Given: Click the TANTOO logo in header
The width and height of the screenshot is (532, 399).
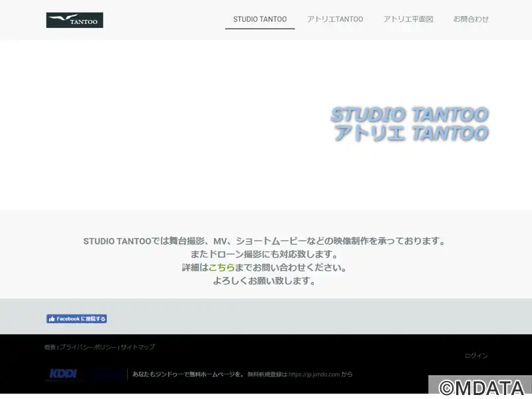Looking at the screenshot, I should [x=74, y=20].
